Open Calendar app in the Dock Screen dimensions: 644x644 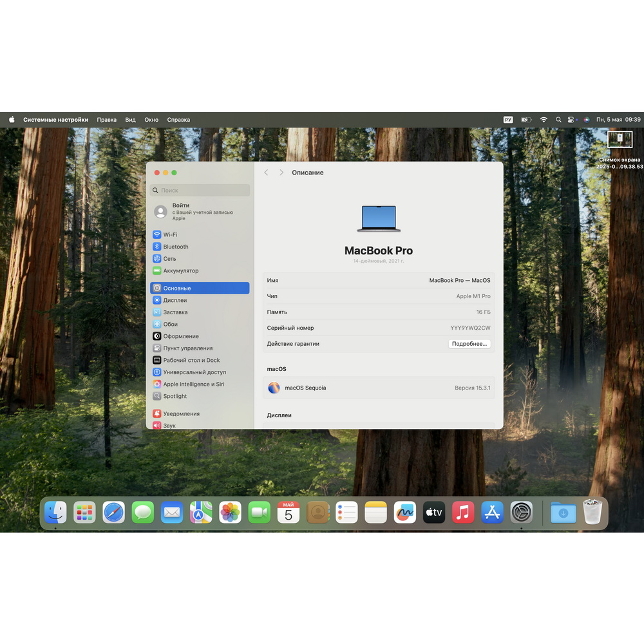tap(289, 512)
